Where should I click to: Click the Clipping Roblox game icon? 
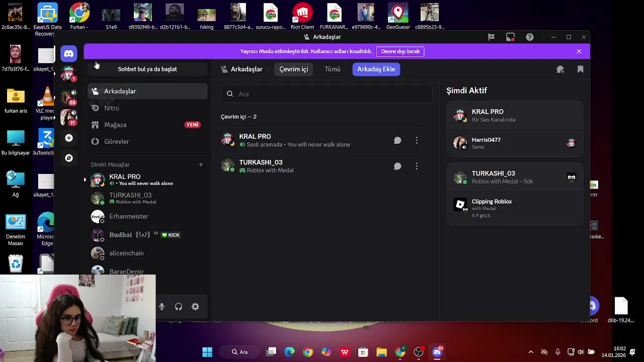pos(460,204)
